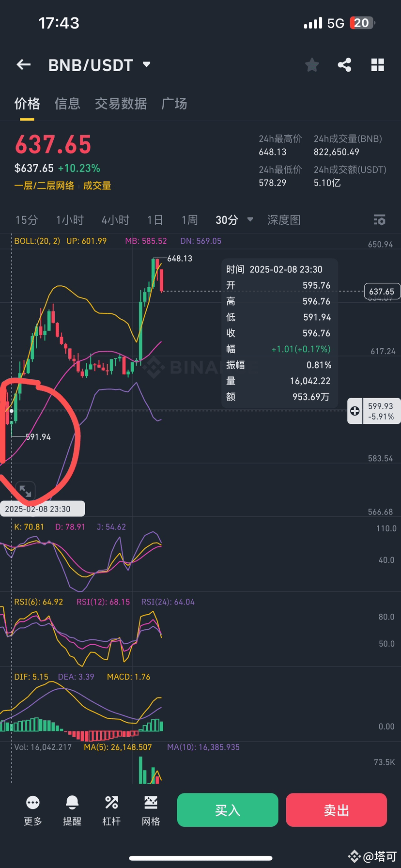This screenshot has width=401, height=868.
Task: Go back with the left arrow
Action: pyautogui.click(x=23, y=64)
